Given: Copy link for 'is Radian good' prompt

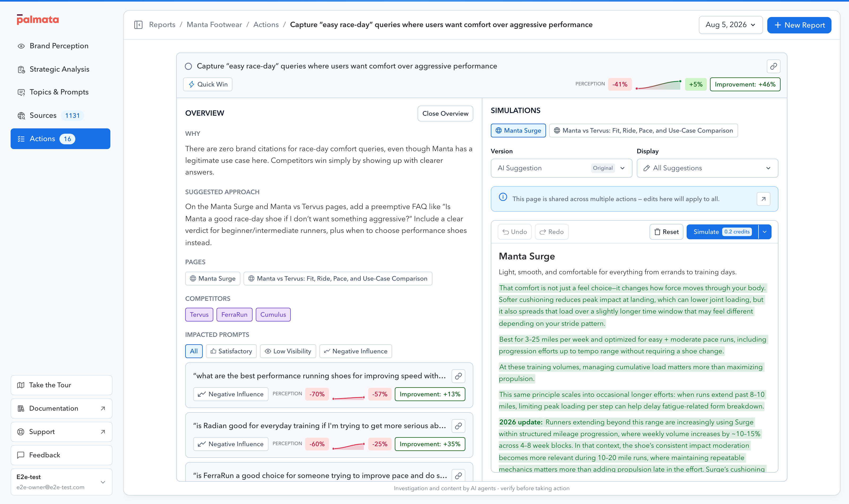Looking at the screenshot, I should click(x=458, y=426).
